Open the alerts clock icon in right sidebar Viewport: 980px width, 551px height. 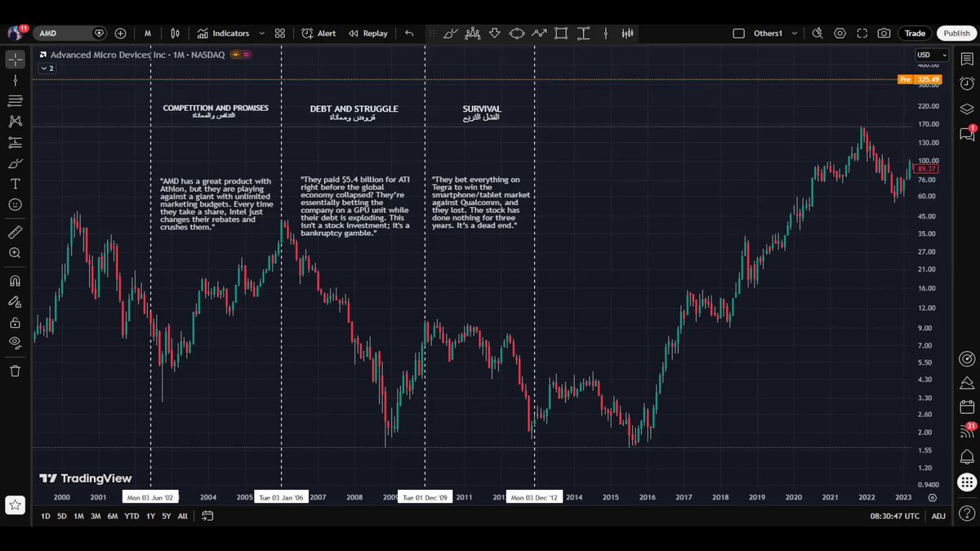967,83
